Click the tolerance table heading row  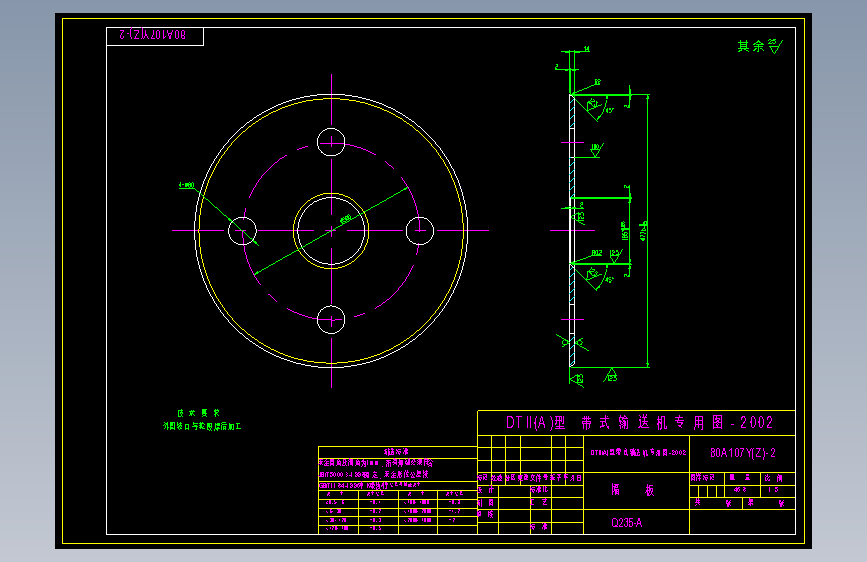pos(396,452)
